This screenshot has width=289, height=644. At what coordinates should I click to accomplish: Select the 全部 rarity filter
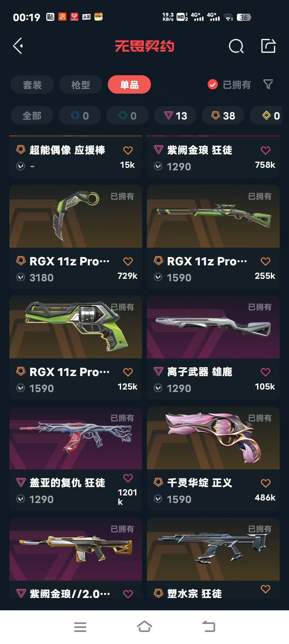coord(32,116)
